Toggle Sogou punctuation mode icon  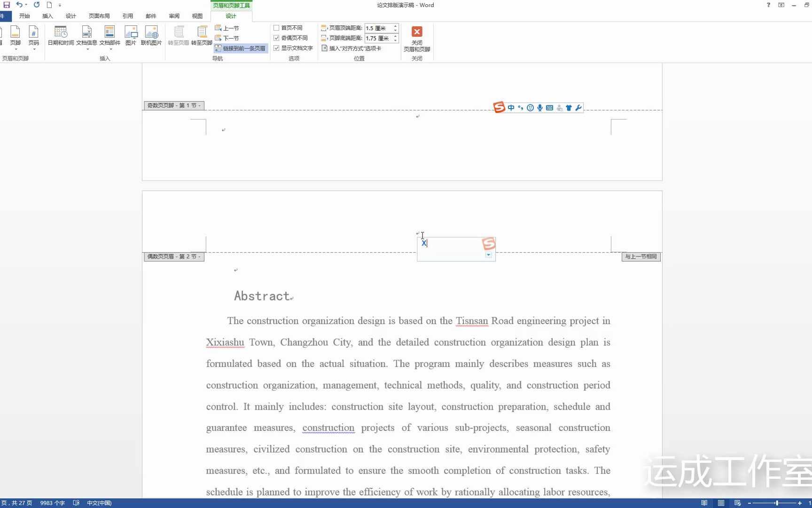tap(520, 108)
